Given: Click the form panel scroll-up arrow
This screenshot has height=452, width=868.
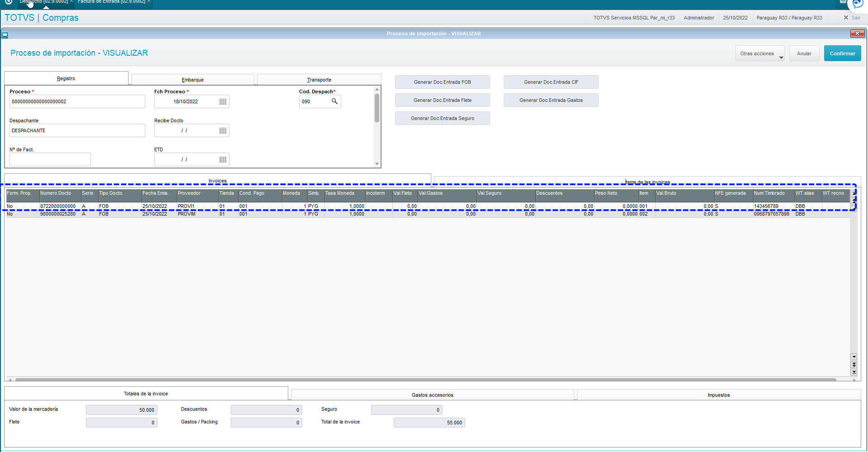Looking at the screenshot, I should [377, 89].
